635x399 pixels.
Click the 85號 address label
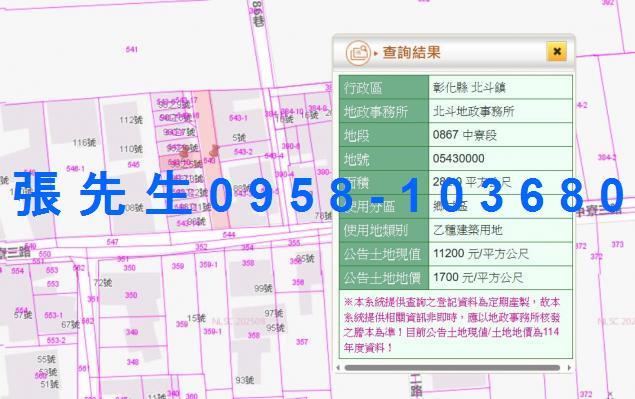[305, 258]
